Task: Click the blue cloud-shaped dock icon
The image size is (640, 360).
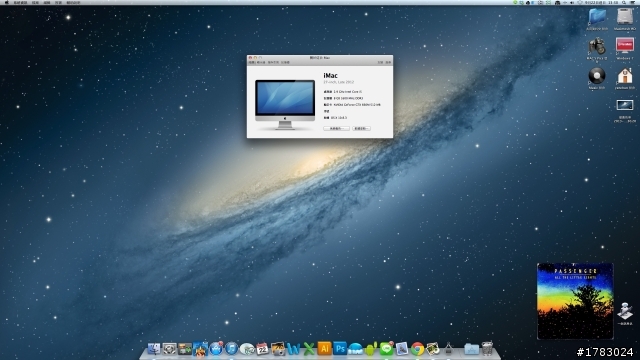Action: point(356,349)
